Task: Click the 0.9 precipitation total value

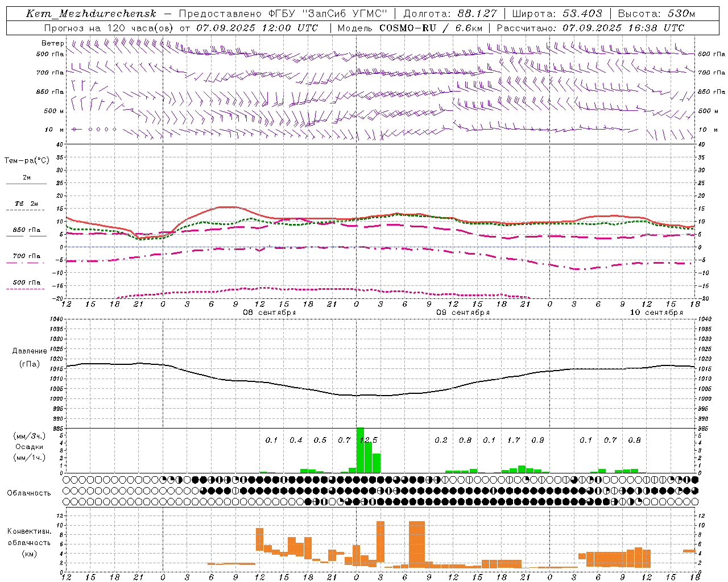Action: [537, 440]
